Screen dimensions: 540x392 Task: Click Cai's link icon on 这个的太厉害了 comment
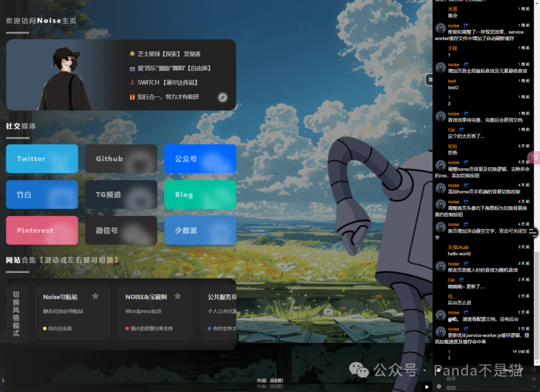point(461,130)
